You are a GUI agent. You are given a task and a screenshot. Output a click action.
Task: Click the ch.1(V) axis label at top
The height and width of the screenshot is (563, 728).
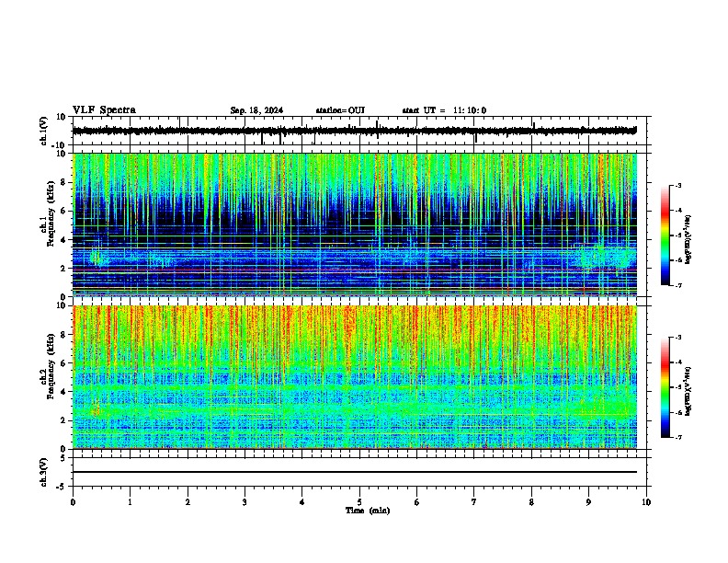(x=44, y=131)
